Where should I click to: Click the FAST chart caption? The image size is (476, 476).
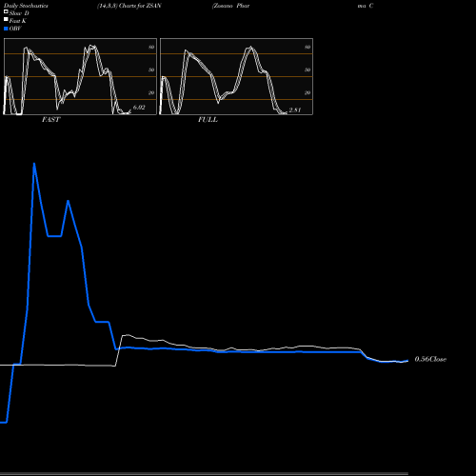pyautogui.click(x=50, y=120)
